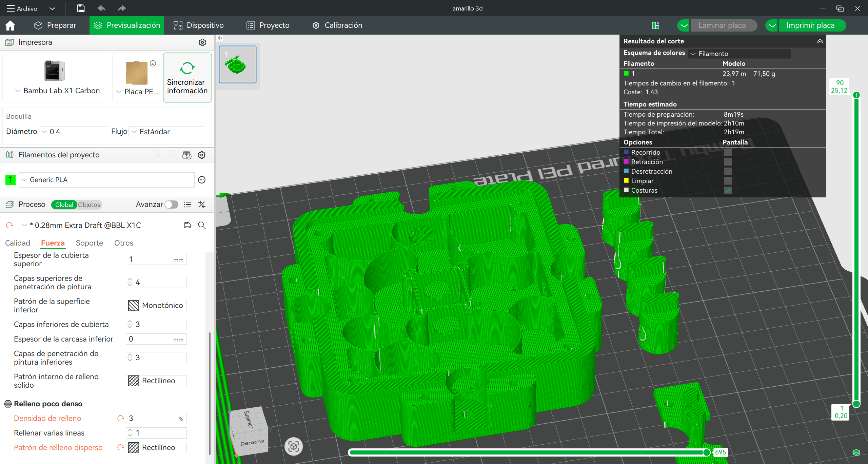This screenshot has height=464, width=868.
Task: Toggle the Avanzar advanced switch
Action: [171, 205]
